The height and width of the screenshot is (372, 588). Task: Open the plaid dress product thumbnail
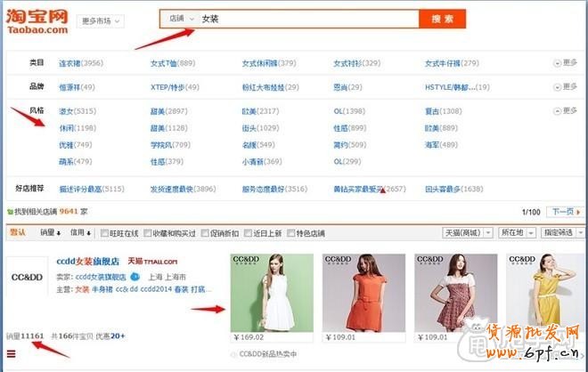(x=456, y=293)
